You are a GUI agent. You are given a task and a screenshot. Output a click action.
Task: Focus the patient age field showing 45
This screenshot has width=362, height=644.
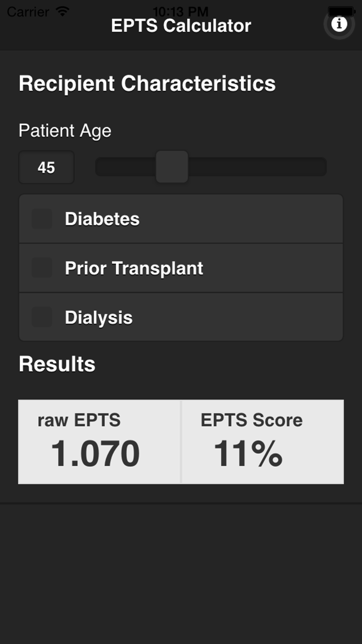(x=46, y=167)
